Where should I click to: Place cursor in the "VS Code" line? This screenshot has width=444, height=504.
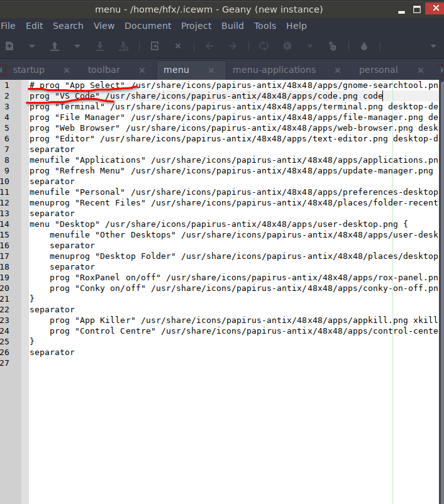[234, 96]
